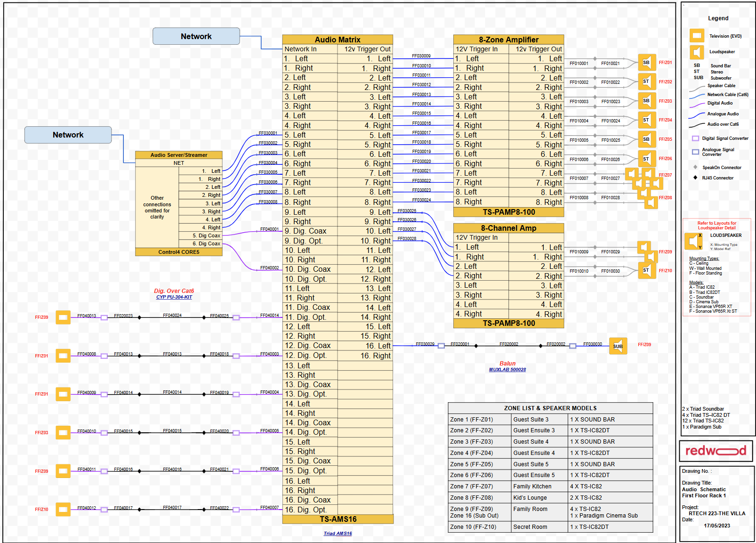
Task: Follow the Triad AMS16 link
Action: pyautogui.click(x=338, y=534)
